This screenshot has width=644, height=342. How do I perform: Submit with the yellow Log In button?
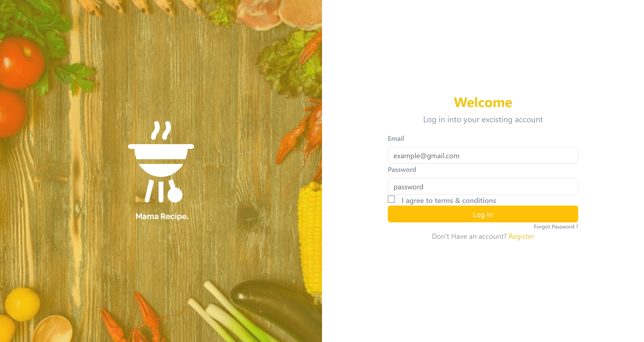[x=483, y=214]
